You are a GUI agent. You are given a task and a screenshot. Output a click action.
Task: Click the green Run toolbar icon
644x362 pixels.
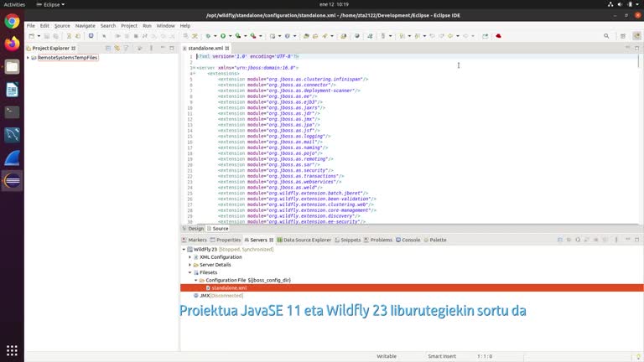[223, 36]
